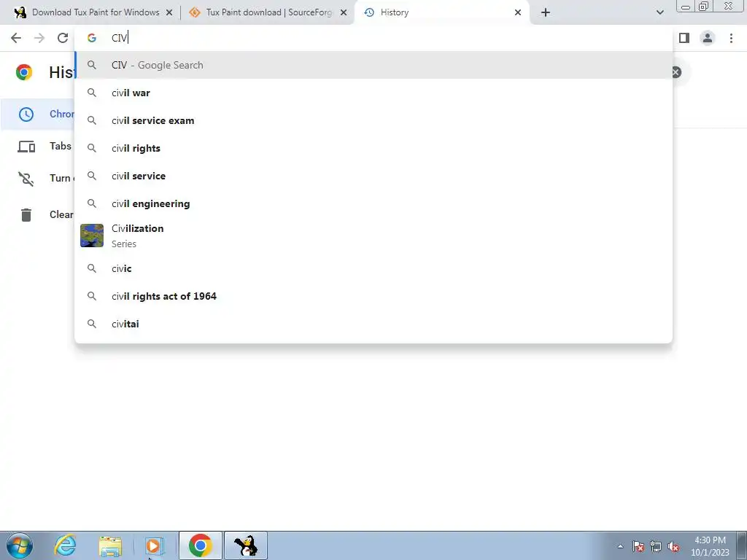Toggle the side panel icon
This screenshot has width=747, height=560.
[x=684, y=38]
